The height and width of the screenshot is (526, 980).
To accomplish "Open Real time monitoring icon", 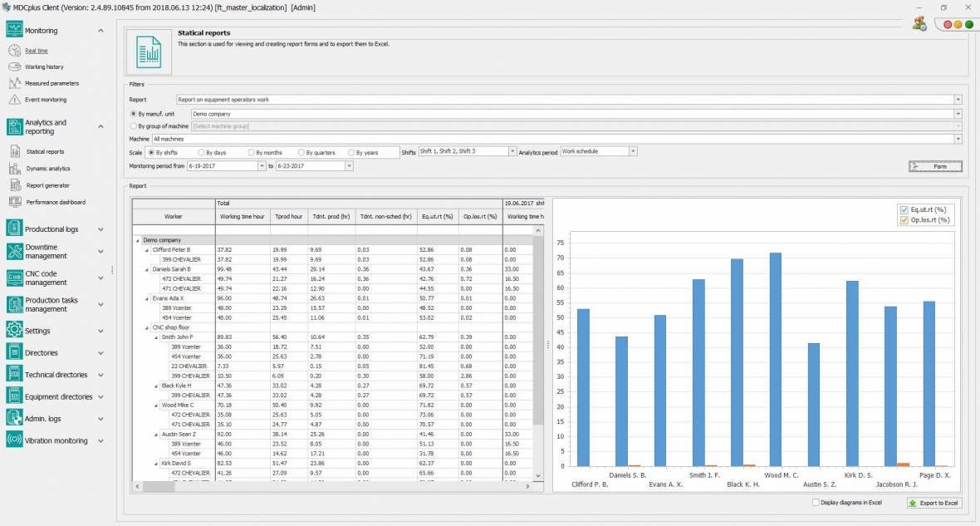I will click(x=15, y=51).
